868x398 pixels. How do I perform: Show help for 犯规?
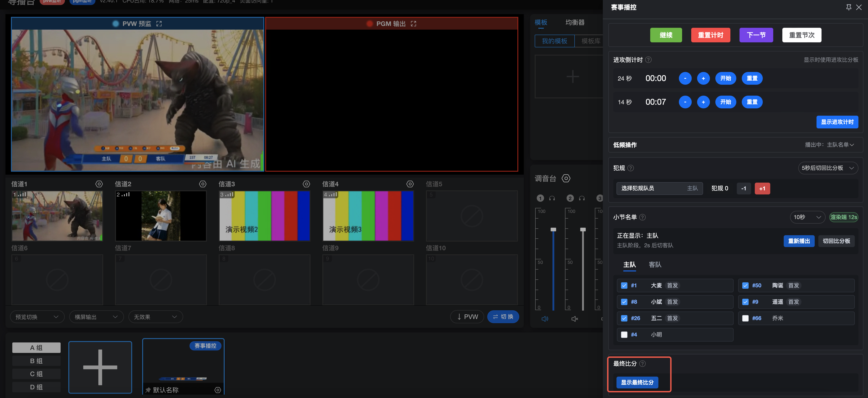pos(631,168)
